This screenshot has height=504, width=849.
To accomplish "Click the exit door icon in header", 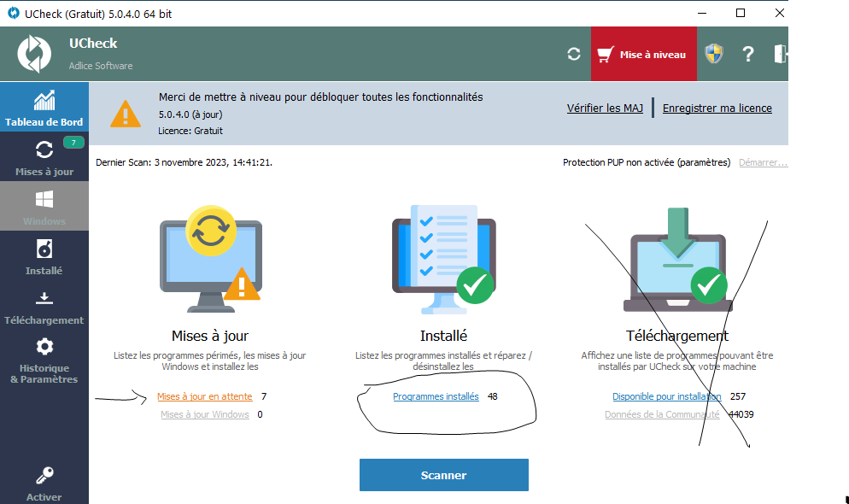I will pos(780,54).
